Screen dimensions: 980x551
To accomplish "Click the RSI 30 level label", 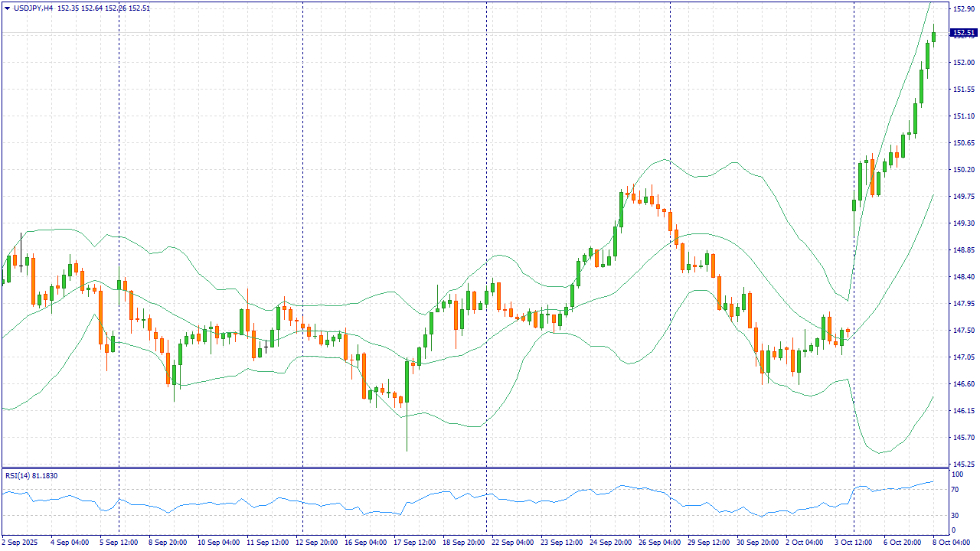I will (955, 513).
